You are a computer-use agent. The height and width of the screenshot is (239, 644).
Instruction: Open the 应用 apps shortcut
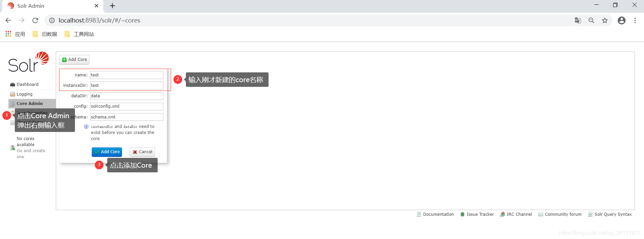click(x=15, y=34)
